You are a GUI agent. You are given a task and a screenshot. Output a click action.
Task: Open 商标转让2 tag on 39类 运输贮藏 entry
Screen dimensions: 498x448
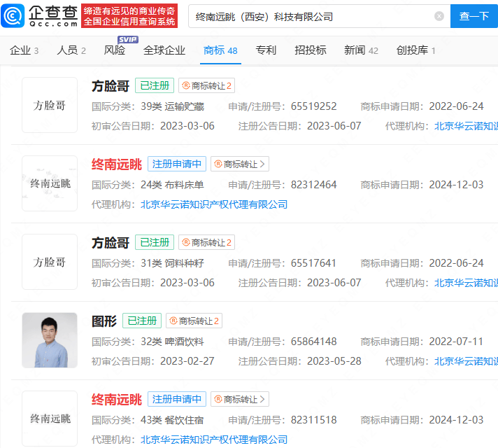tap(206, 85)
